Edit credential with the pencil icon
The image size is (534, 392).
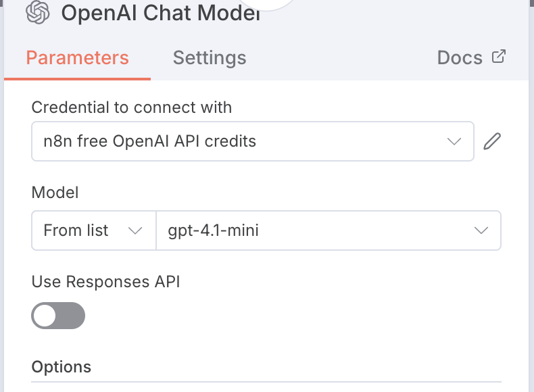click(x=493, y=141)
